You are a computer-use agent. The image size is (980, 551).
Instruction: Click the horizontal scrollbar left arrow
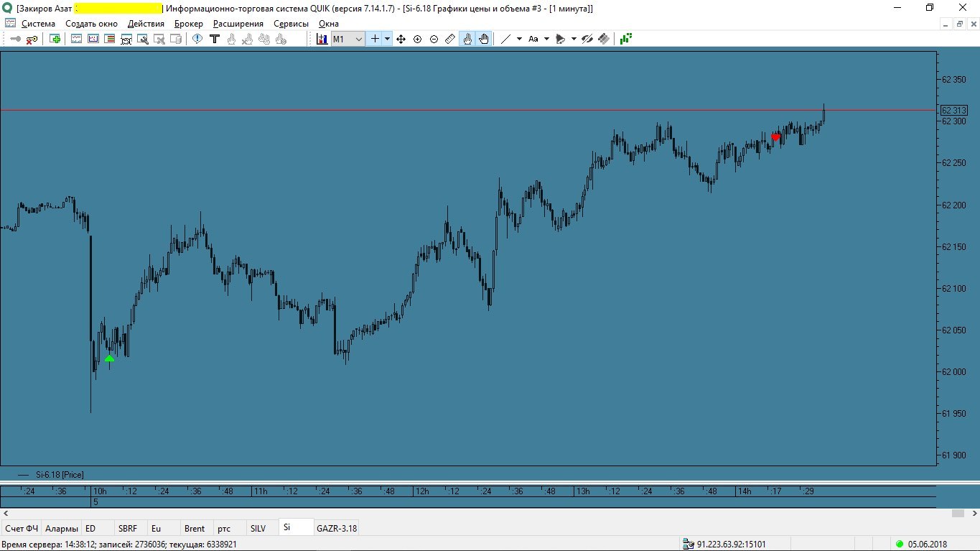6,513
